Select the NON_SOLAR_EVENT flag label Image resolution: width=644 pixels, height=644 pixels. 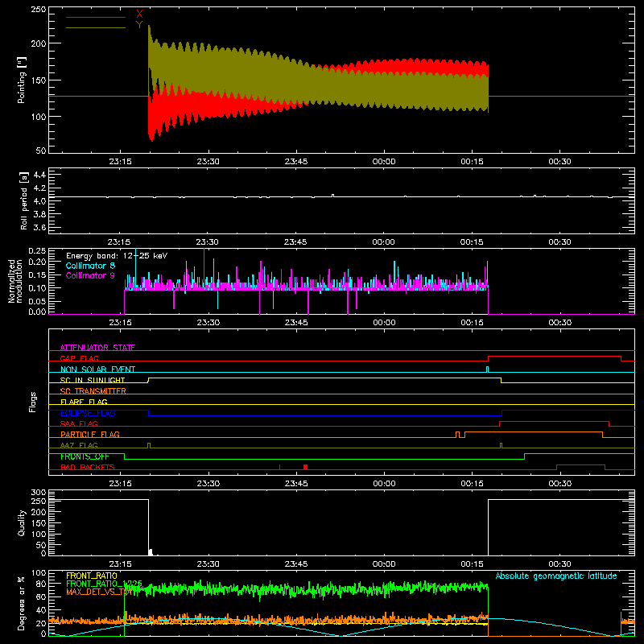coord(97,369)
